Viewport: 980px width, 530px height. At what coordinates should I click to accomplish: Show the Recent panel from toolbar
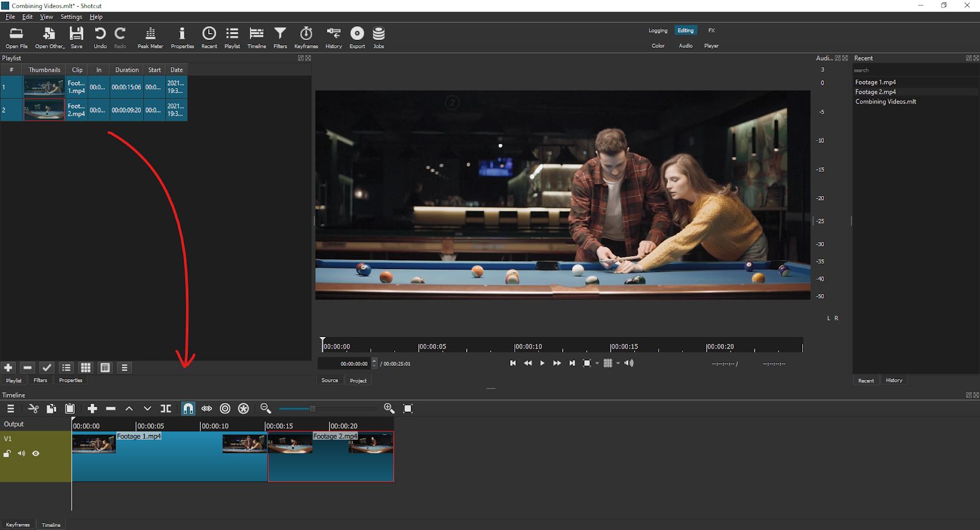coord(209,37)
